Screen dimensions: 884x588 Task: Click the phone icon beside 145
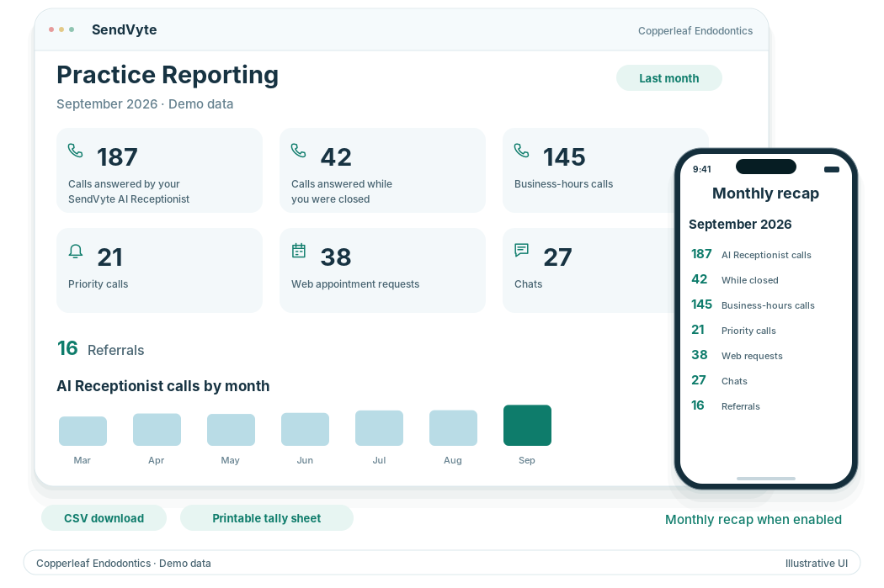(x=521, y=151)
